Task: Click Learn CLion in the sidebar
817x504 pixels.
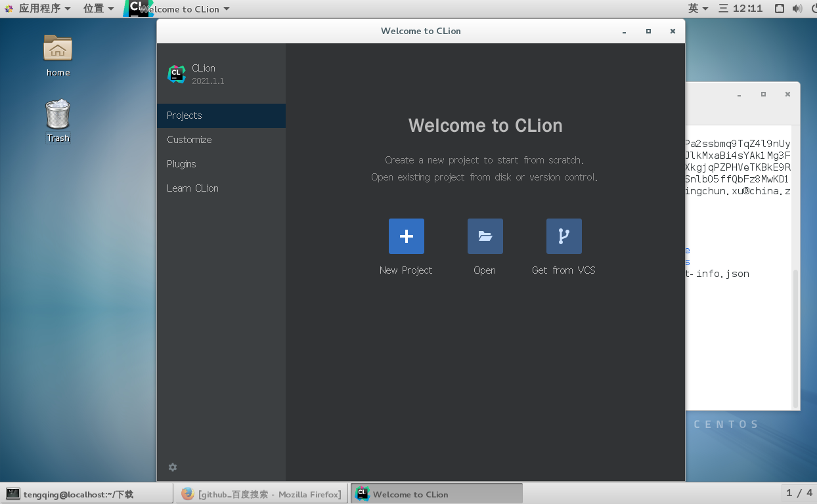Action: tap(192, 188)
